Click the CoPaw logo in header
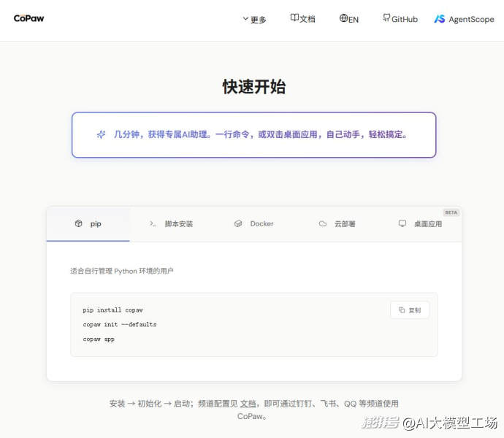 point(28,18)
